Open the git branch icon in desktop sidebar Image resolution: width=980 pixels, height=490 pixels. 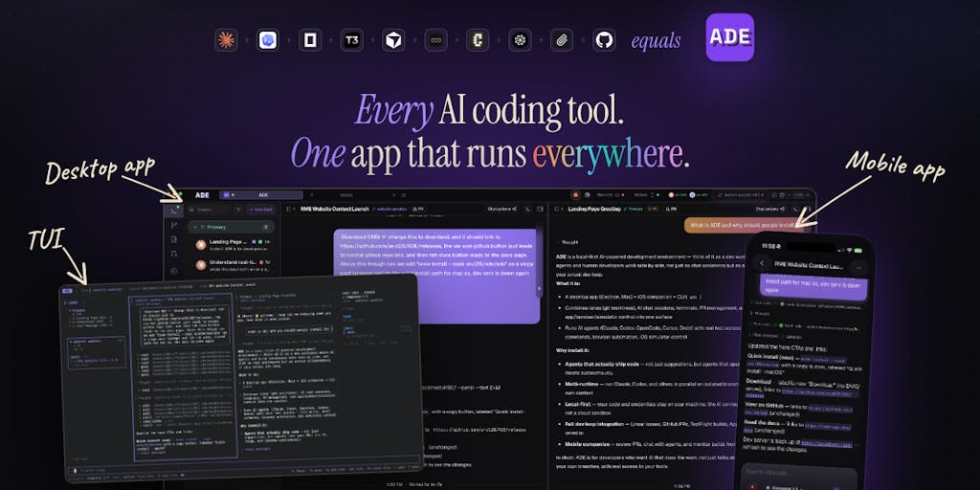tap(174, 225)
